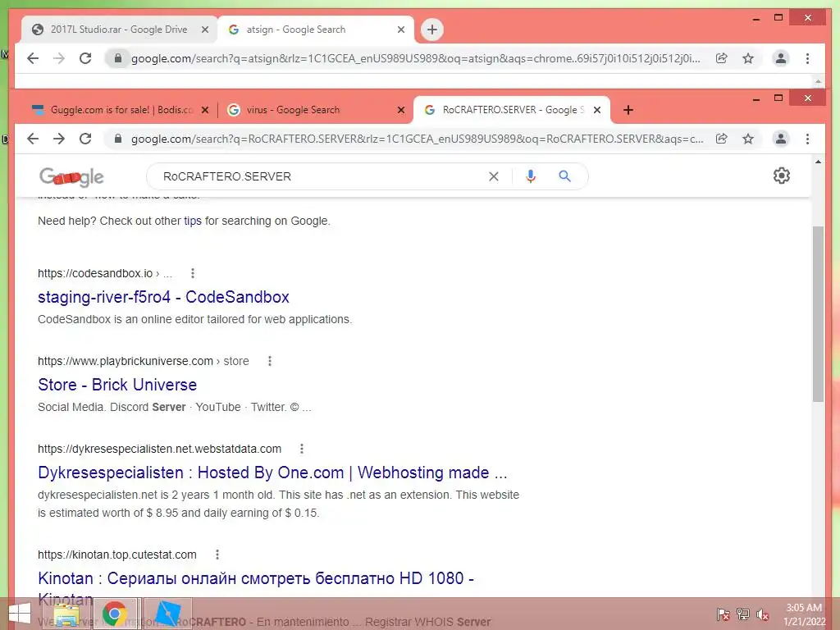Go back in the atsign search window
This screenshot has height=630, width=840.
33,58
